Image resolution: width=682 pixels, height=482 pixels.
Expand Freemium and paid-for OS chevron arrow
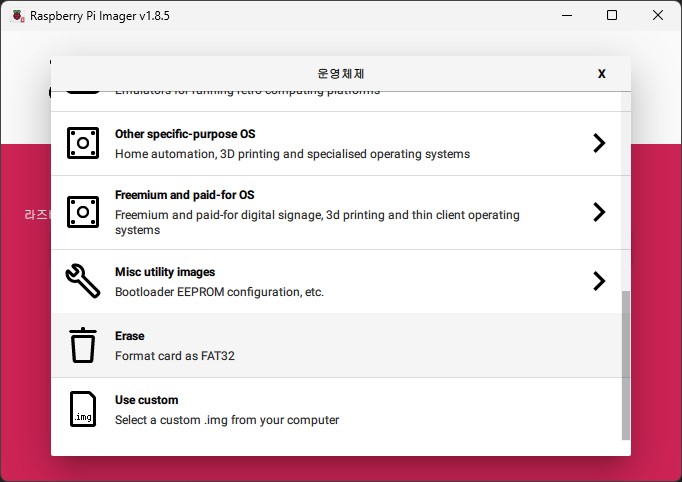tap(599, 212)
